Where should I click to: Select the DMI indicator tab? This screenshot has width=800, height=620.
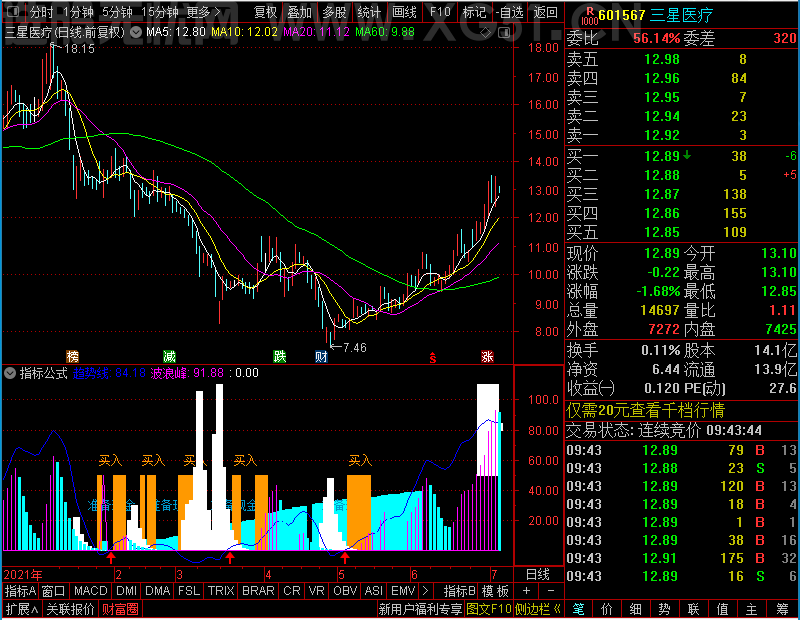(127, 591)
